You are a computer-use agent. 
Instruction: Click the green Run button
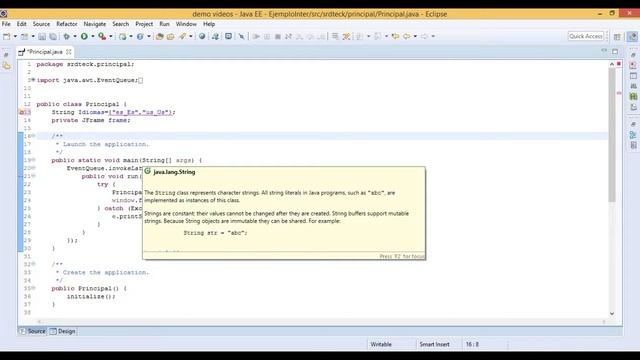pos(84,36)
